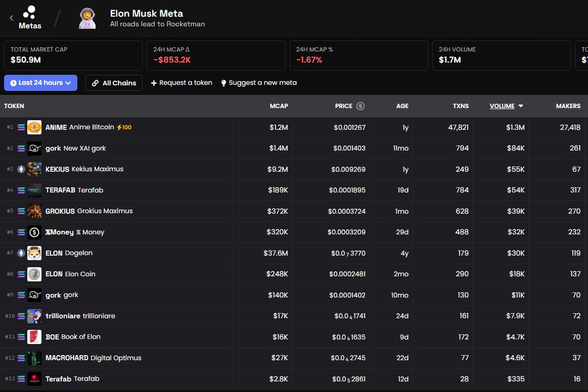Image resolution: width=588 pixels, height=392 pixels.
Task: Sort by TXNS column header
Action: 461,106
